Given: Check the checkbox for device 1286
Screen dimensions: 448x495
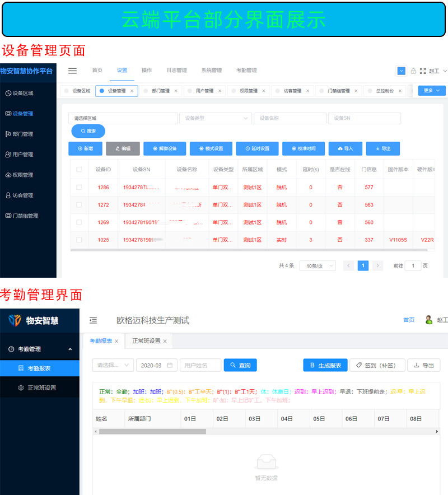Looking at the screenshot, I should point(78,187).
